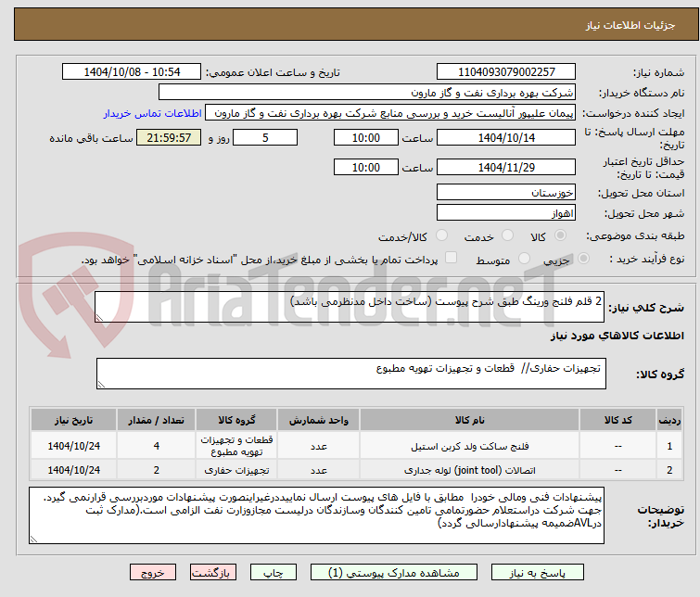Click the کد کالا column header
700x597 pixels.
click(x=617, y=420)
